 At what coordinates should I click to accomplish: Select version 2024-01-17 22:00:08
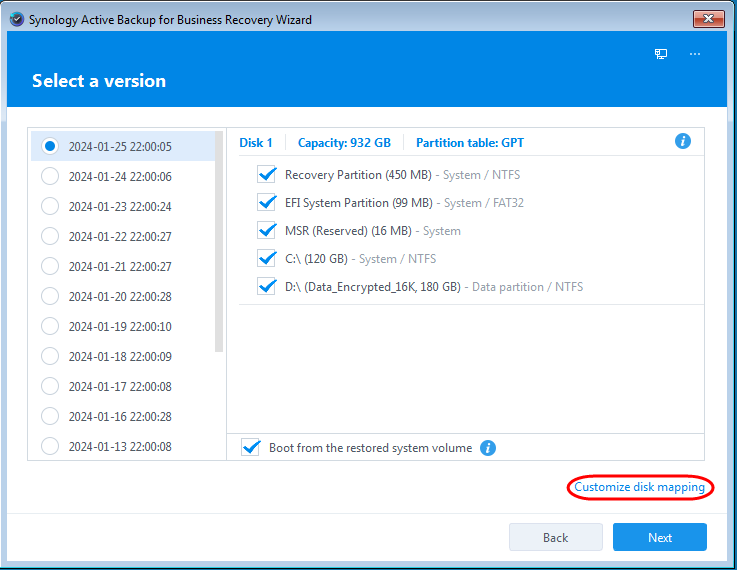click(x=50, y=386)
